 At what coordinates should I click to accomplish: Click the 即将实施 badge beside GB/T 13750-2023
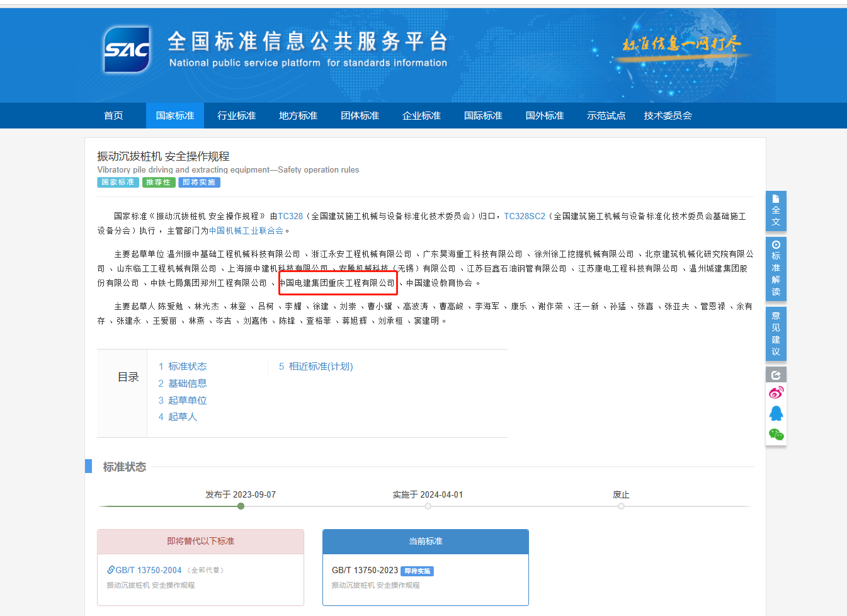tap(418, 571)
